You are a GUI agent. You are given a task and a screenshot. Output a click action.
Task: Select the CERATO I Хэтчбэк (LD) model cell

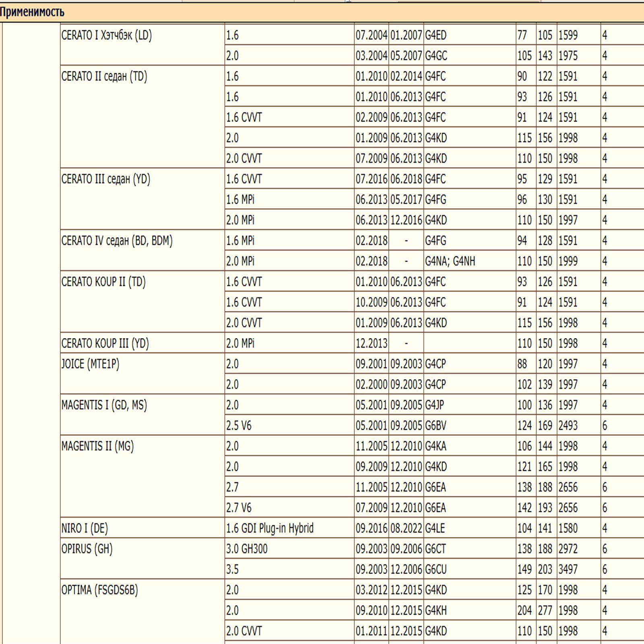[x=106, y=35]
